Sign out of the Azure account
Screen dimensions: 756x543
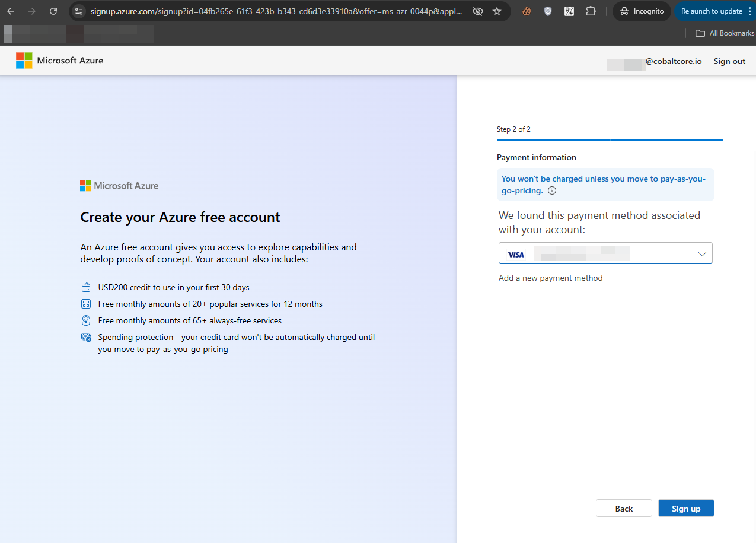point(729,61)
